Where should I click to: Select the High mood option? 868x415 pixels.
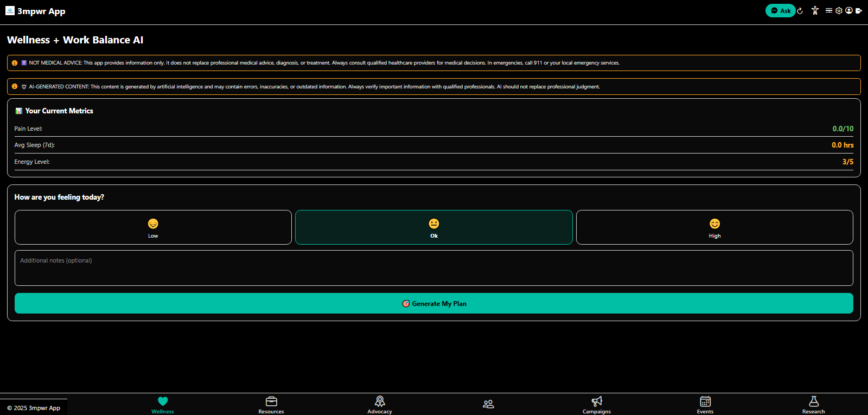[x=714, y=227]
